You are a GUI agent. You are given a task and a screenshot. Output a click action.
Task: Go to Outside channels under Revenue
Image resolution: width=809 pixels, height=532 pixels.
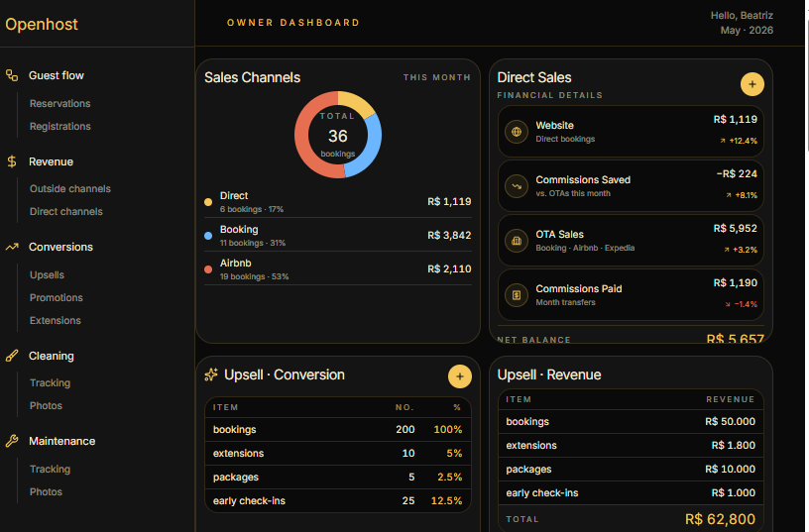point(70,188)
